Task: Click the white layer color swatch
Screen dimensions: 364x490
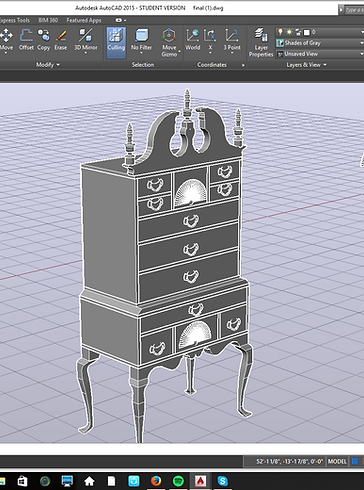Action: [307, 32]
